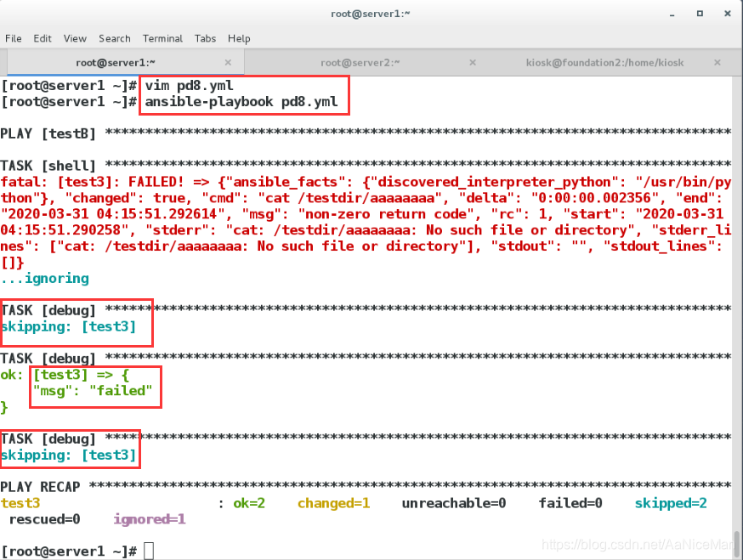Switch to the root@server2 tab

click(x=360, y=63)
